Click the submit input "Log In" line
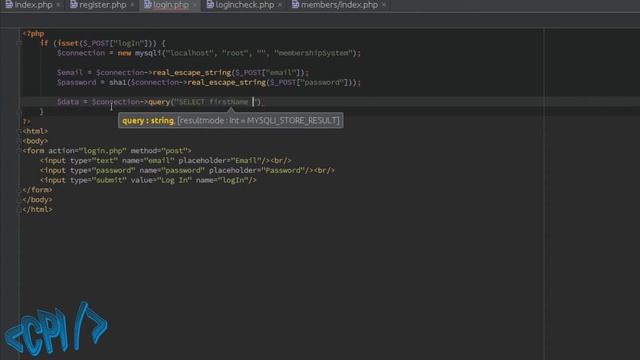This screenshot has height=360, width=640. click(x=148, y=180)
